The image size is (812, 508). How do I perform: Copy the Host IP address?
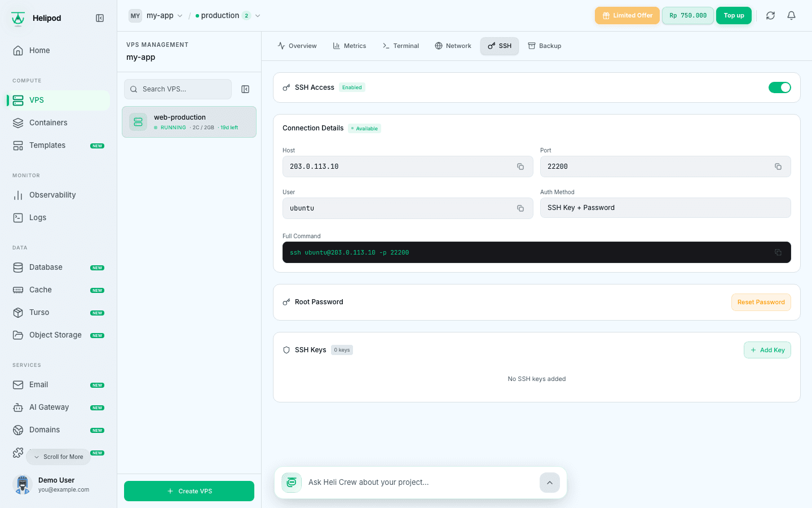(520, 167)
